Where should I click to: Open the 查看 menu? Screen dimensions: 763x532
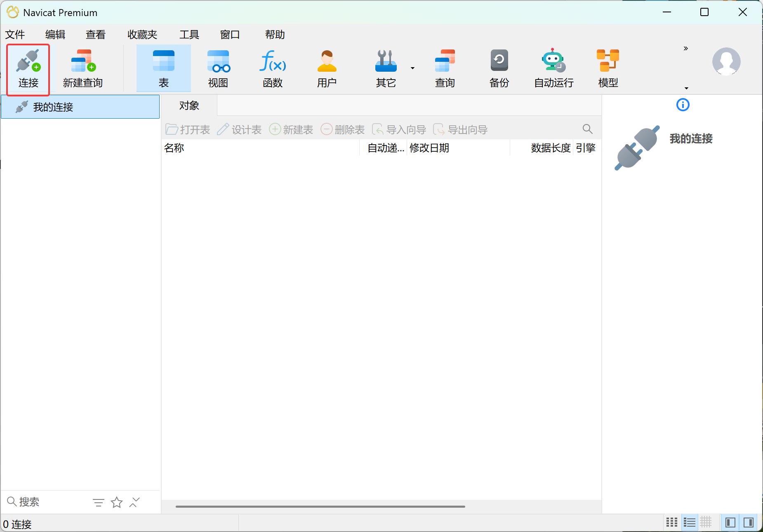click(x=96, y=35)
